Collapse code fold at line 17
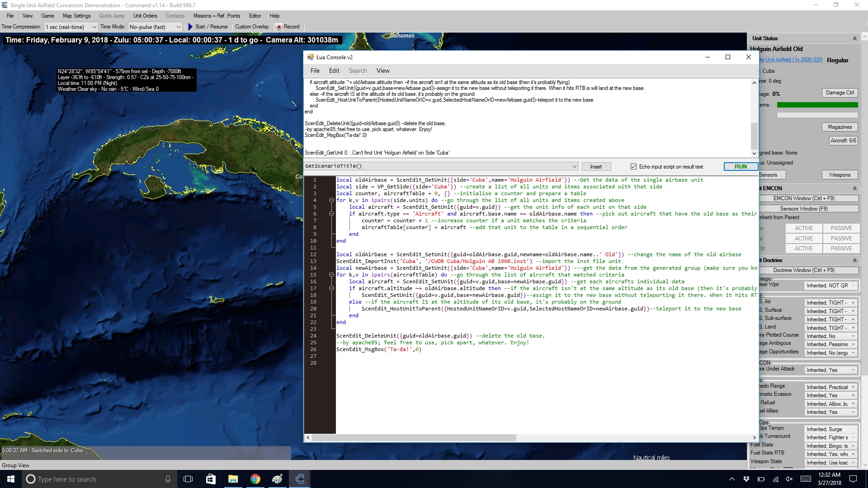 pyautogui.click(x=331, y=288)
